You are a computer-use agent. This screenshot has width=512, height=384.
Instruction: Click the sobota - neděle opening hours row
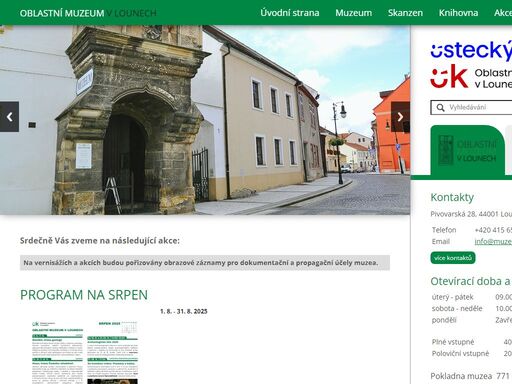pyautogui.click(x=472, y=309)
